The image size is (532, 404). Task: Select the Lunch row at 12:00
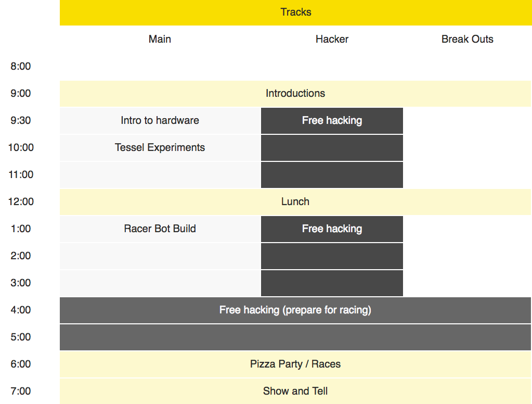[x=295, y=202]
